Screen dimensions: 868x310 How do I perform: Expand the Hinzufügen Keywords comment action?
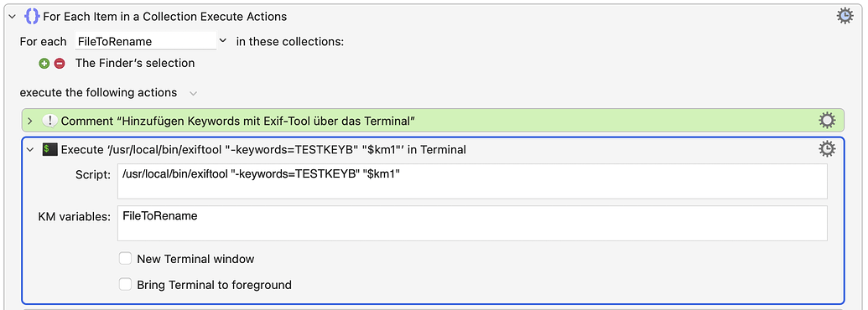click(30, 121)
